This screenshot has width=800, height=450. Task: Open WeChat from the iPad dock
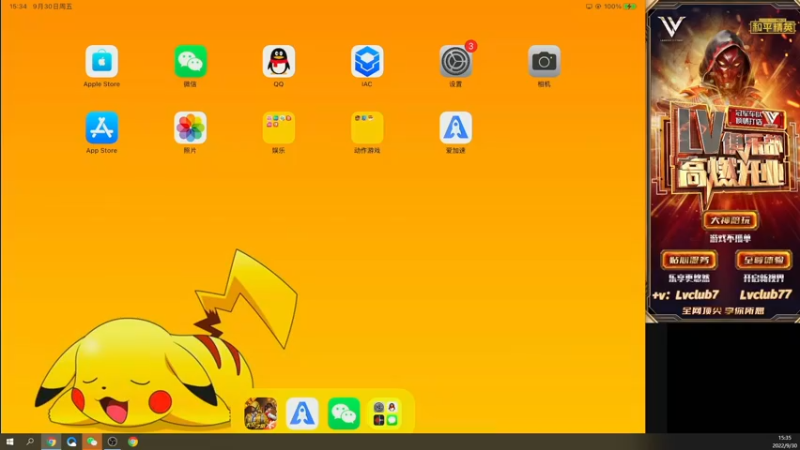(344, 413)
